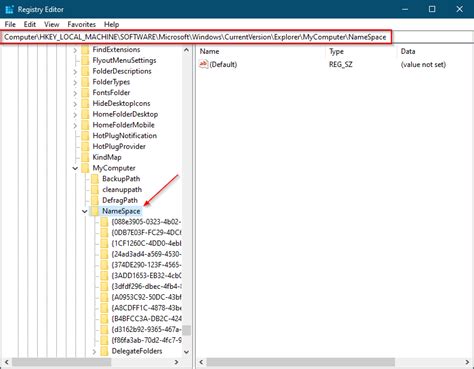Click the folder icon next to HomeFolderMobile
The width and height of the screenshot is (474, 369).
[x=85, y=125]
